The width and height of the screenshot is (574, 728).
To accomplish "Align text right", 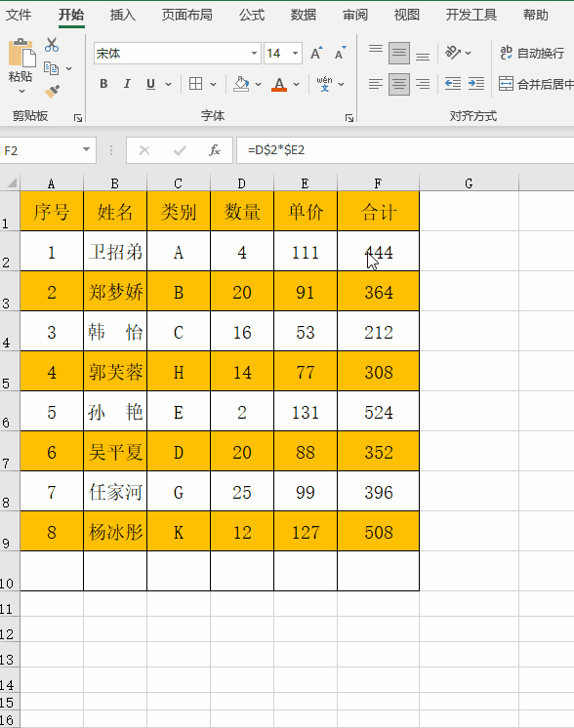I will 422,84.
